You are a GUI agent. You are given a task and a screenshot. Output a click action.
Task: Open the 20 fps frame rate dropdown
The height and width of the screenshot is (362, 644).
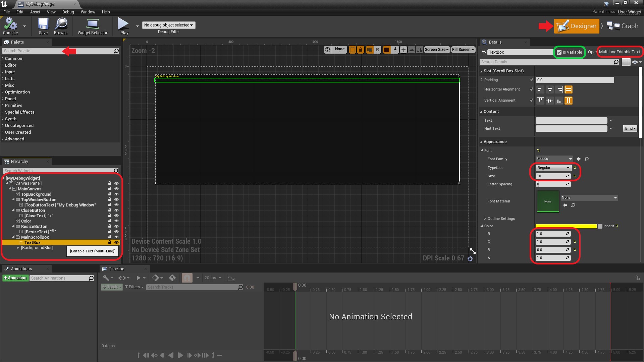pos(213,278)
